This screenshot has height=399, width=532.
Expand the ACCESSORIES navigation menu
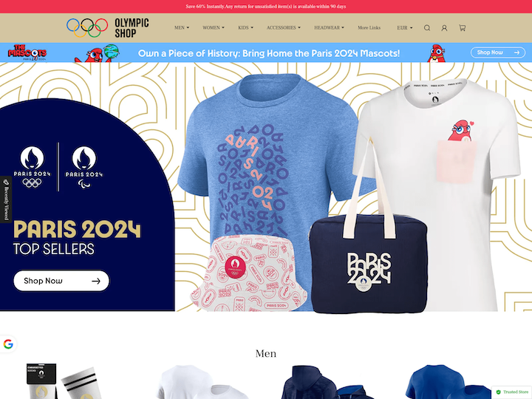tap(283, 28)
